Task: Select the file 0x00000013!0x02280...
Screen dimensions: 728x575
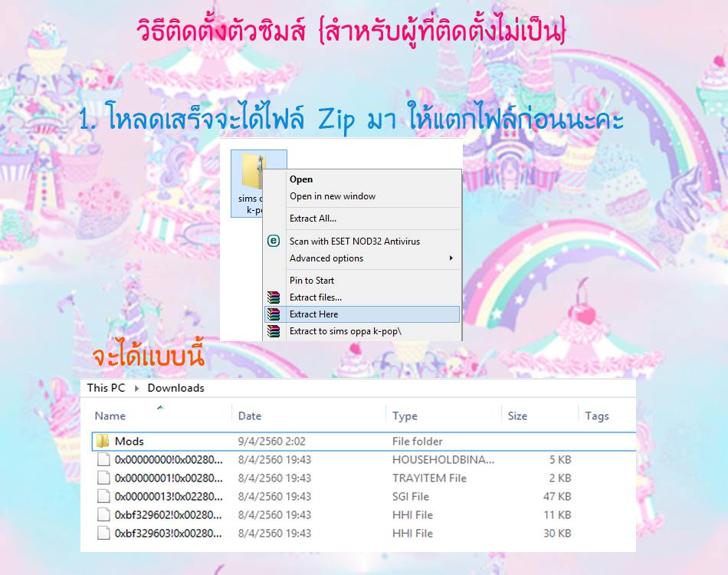Action: [x=169, y=497]
